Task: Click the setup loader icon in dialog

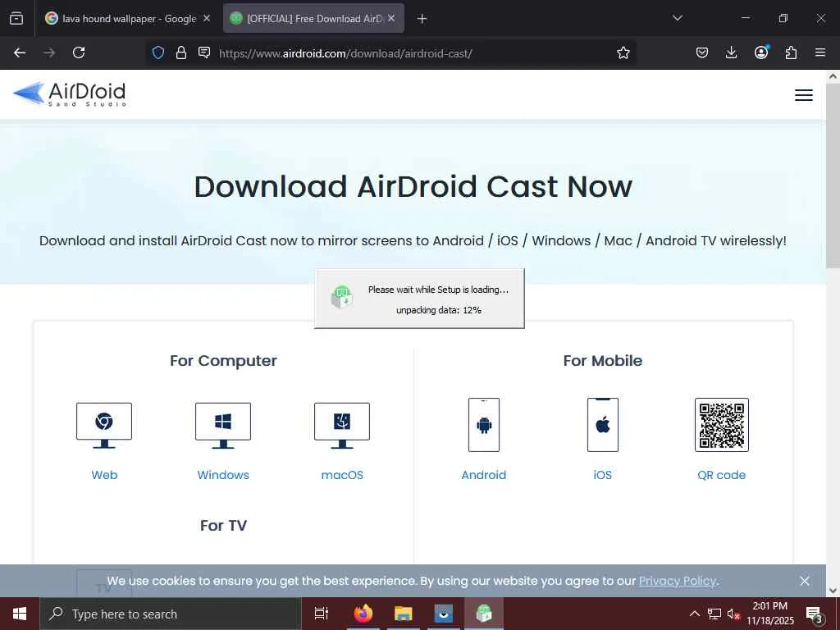Action: click(x=342, y=297)
